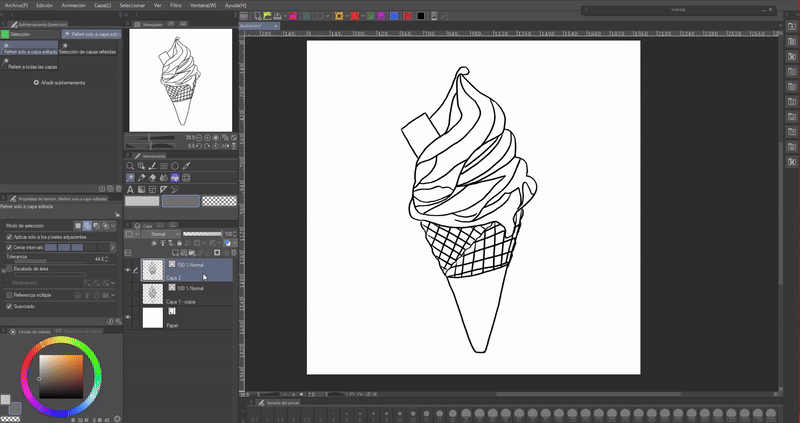Viewport: 800px width, 423px height.
Task: Select the Eraser tool
Action: 153,177
